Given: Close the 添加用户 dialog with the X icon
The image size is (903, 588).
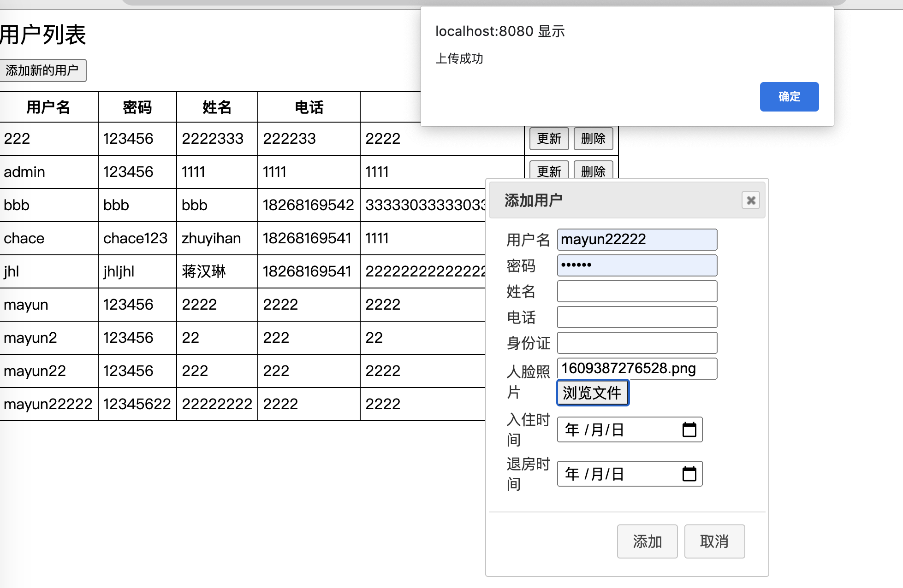Looking at the screenshot, I should (750, 200).
